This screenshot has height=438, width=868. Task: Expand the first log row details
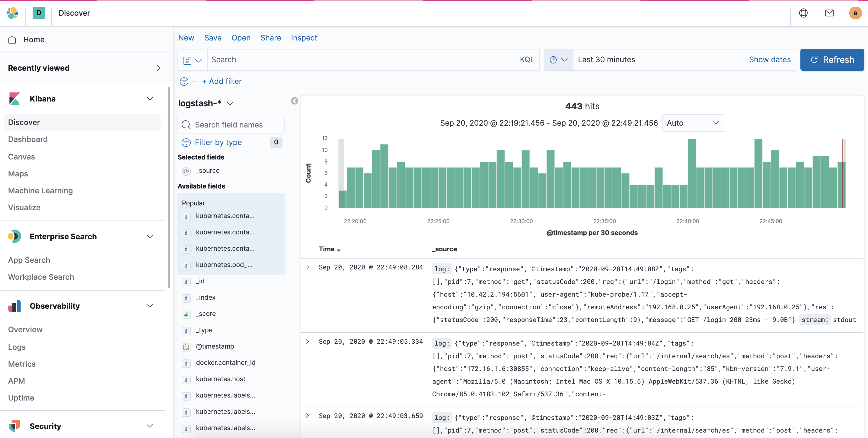click(307, 267)
